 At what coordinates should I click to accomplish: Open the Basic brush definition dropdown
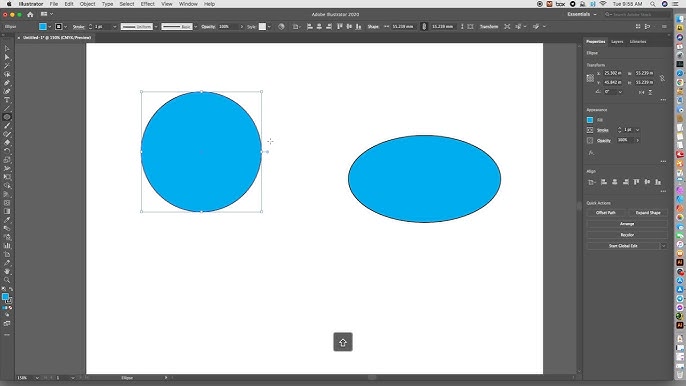pyautogui.click(x=196, y=27)
